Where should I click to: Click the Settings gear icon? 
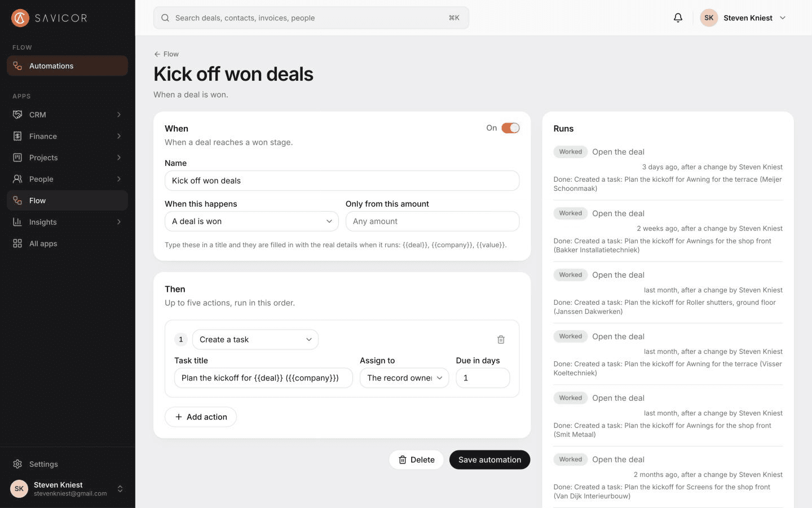click(17, 464)
